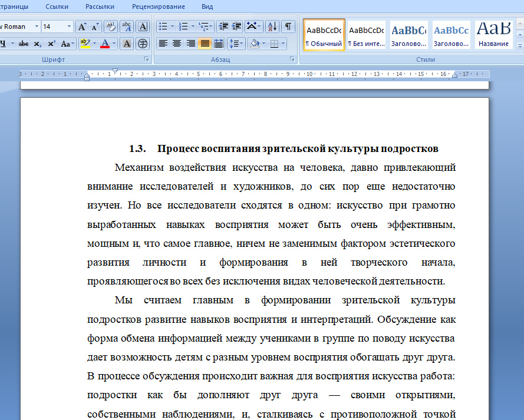Apply the Название style from gallery
Viewport: 524px width, 420px height.
(493, 35)
